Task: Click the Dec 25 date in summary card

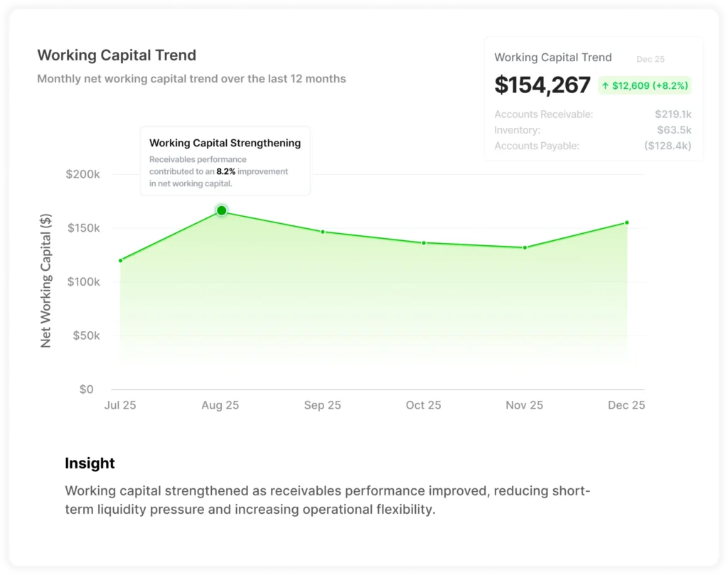Action: click(651, 59)
